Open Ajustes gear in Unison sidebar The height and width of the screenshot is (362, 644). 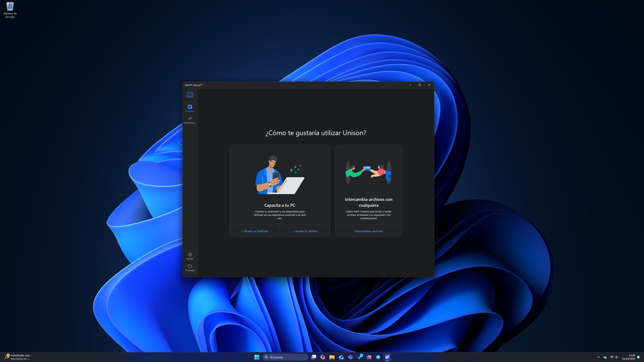click(190, 256)
